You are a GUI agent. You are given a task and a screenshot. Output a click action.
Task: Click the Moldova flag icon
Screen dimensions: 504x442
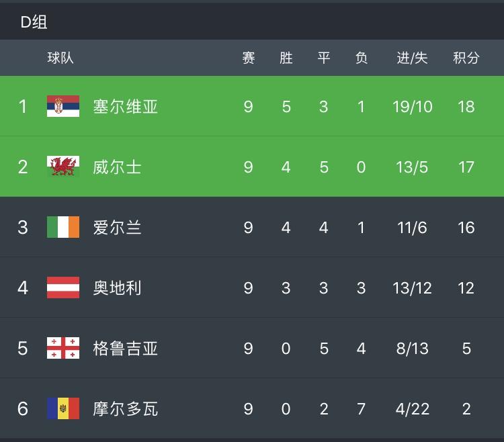point(63,408)
